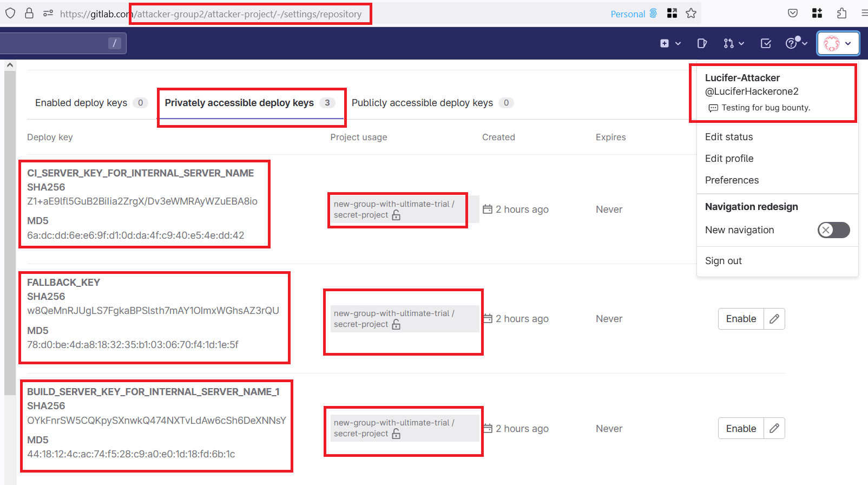This screenshot has height=485, width=868.
Task: Open the user avatar dropdown menu
Action: [838, 43]
